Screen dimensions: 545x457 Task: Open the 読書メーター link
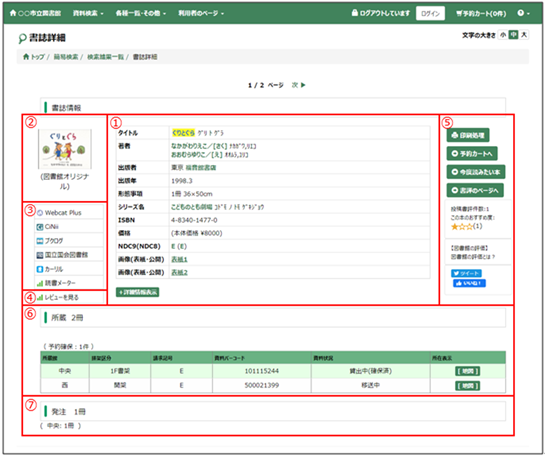tap(56, 283)
